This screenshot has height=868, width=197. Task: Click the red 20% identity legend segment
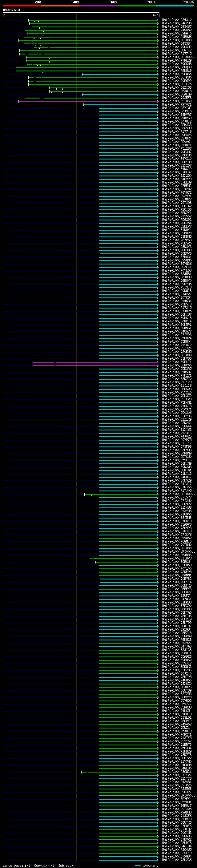tap(22, 6)
